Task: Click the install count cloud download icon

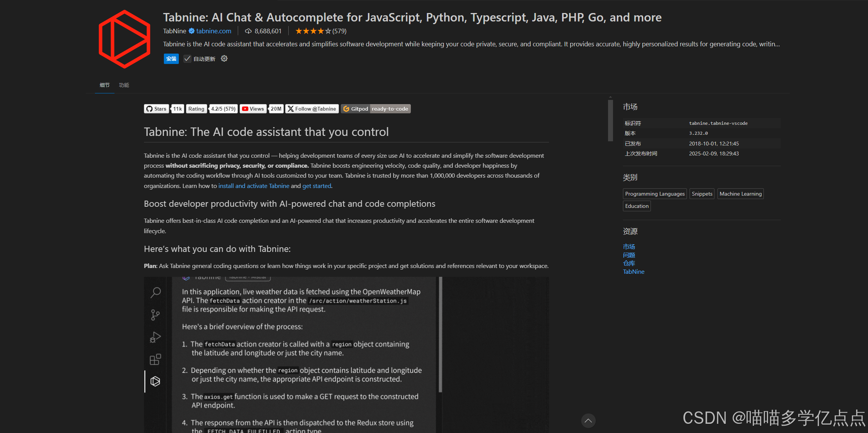Action: coord(248,31)
